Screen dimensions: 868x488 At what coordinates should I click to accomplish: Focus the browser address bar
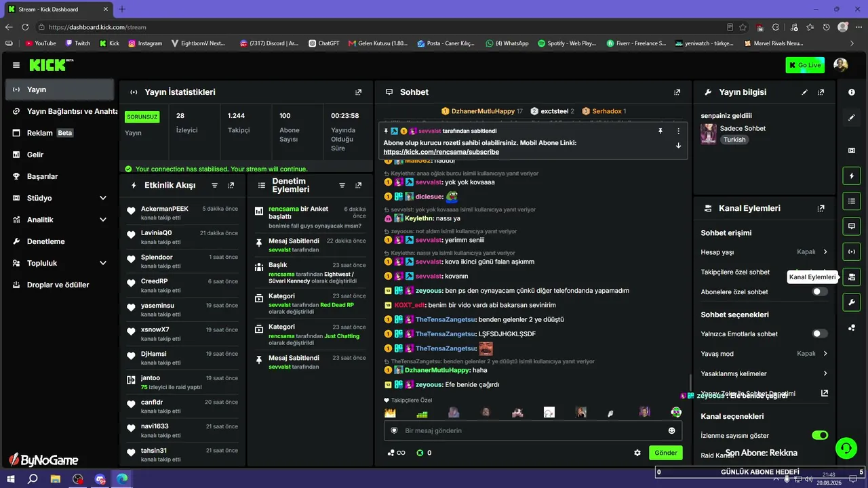(x=380, y=27)
